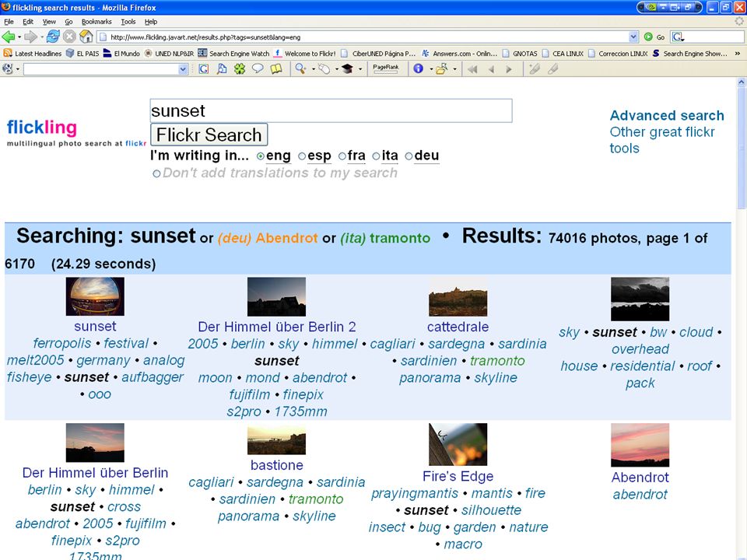Click the toolbar next arrow icon

coord(509,69)
